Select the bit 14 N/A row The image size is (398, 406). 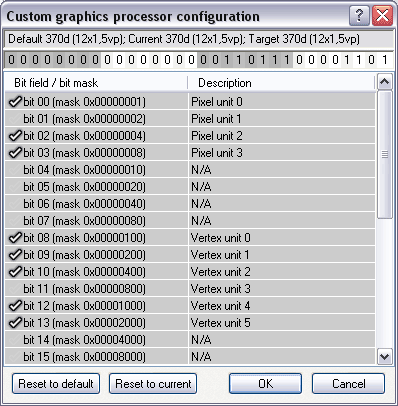190,340
